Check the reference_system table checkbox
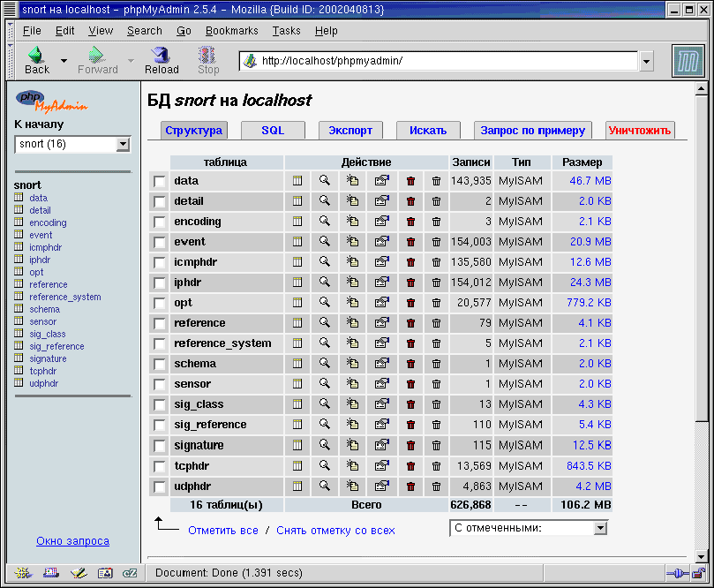714x588 pixels. (x=160, y=343)
